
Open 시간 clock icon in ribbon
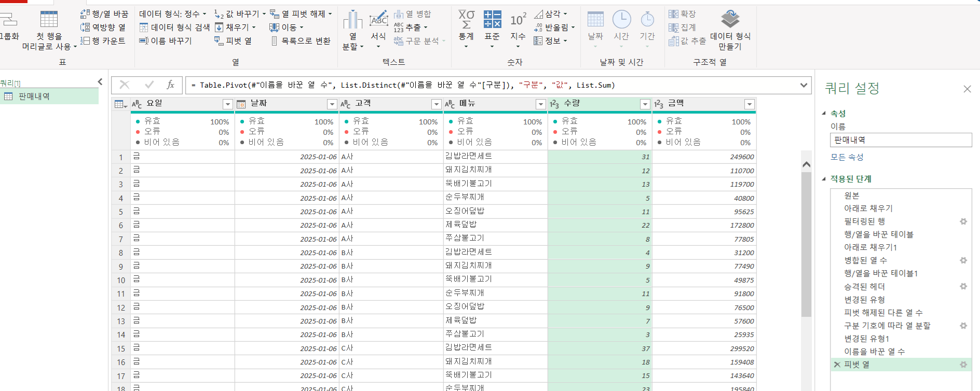[x=621, y=19]
